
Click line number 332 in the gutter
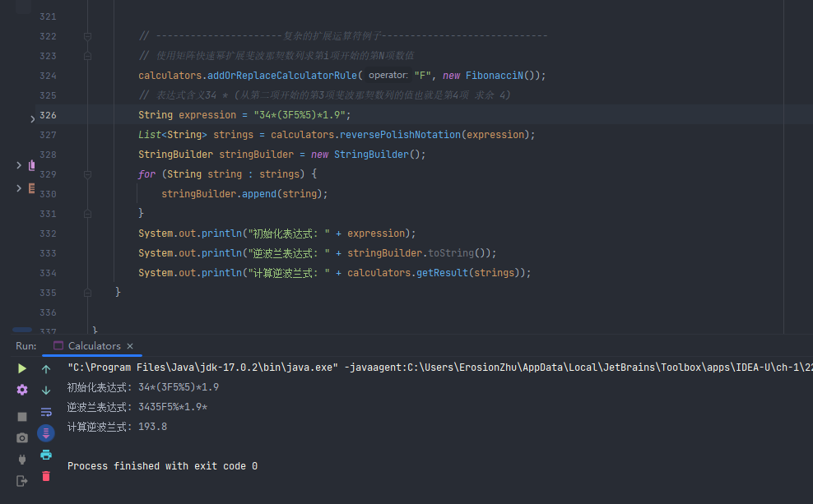click(48, 234)
